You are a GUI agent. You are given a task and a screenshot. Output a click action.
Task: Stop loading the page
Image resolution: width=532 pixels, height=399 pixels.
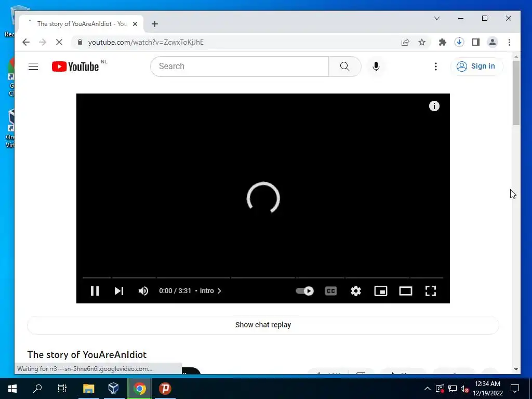(x=59, y=42)
